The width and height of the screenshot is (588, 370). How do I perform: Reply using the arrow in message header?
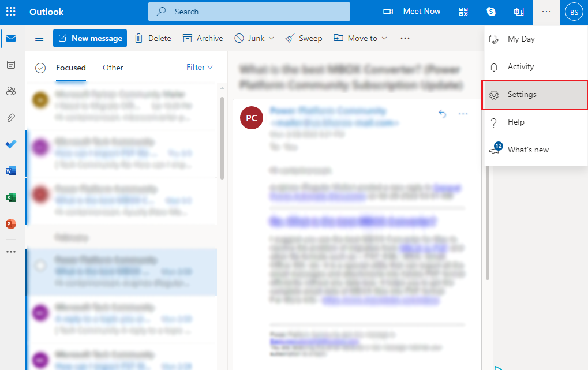pyautogui.click(x=443, y=113)
